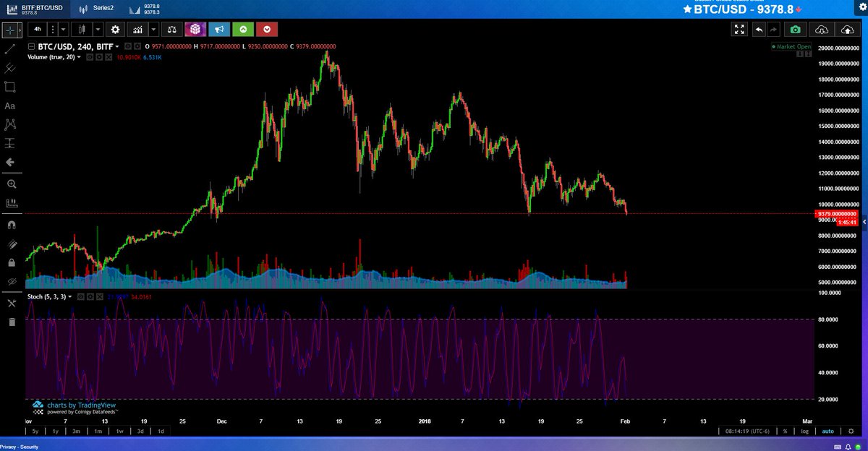Click the compare scales icon
868x451 pixels.
pos(171,30)
